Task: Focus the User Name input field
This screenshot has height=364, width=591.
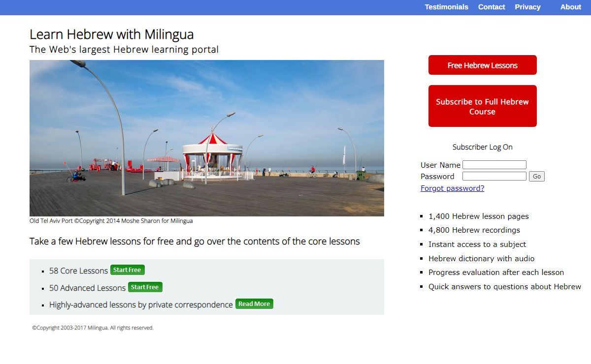Action: pos(494,165)
